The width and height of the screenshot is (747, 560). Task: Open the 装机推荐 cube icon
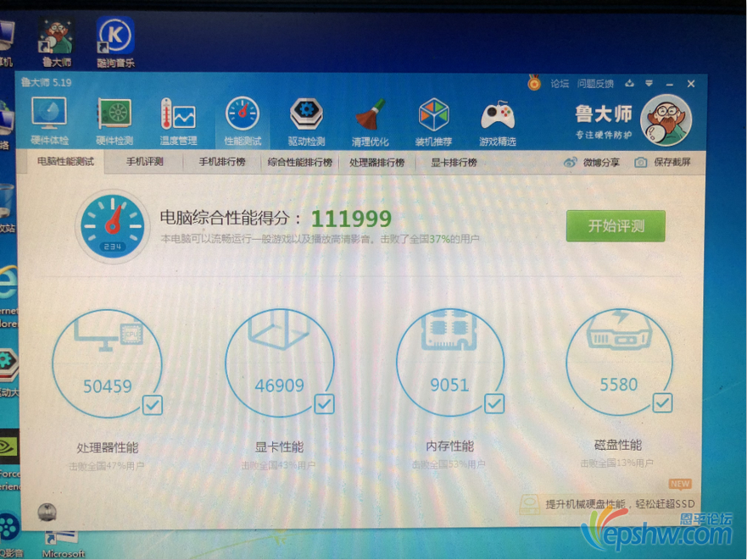[433, 122]
